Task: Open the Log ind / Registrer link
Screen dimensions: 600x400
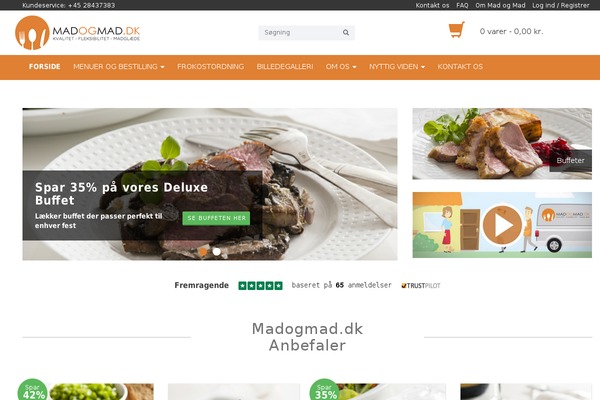Action: pyautogui.click(x=561, y=5)
